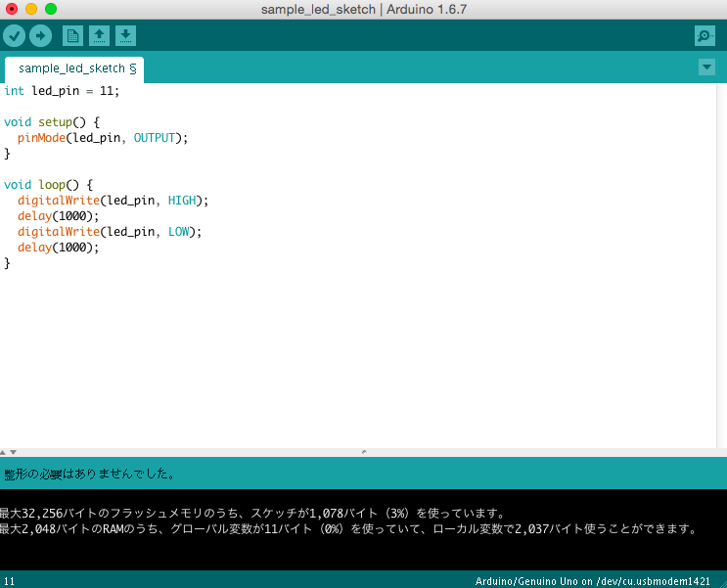The width and height of the screenshot is (727, 588).
Task: Click the 'void loop() {' line
Action: 49,185
